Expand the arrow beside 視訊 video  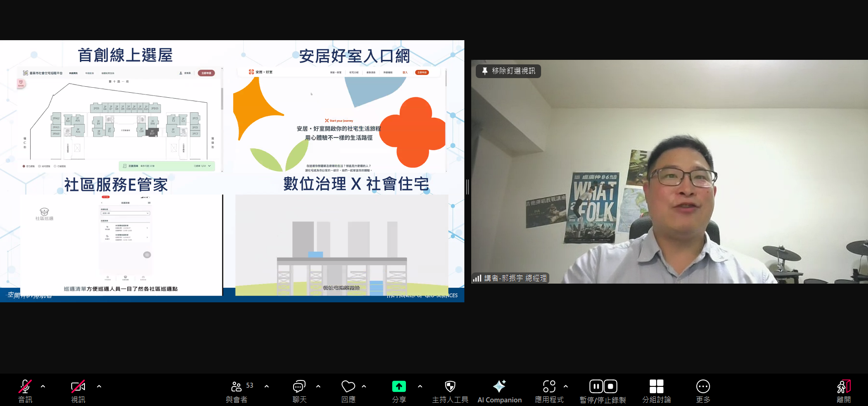(99, 386)
